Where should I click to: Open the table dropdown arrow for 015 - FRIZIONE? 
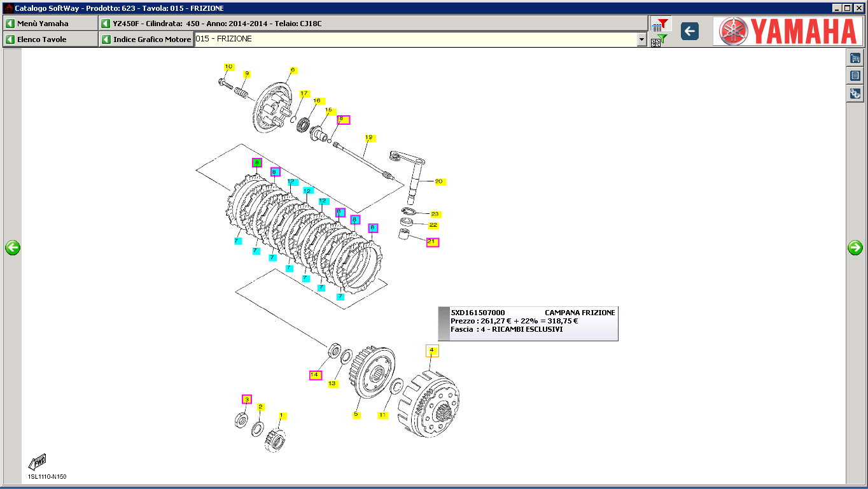(x=641, y=39)
